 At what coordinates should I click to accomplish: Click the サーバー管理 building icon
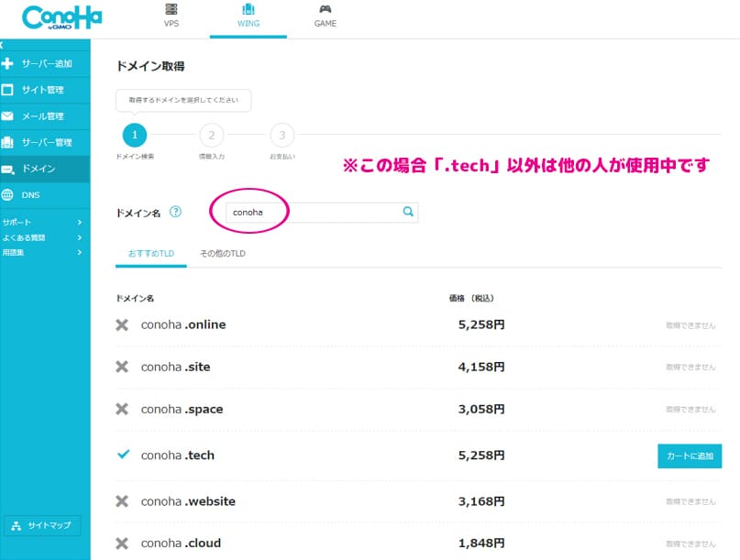click(7, 142)
